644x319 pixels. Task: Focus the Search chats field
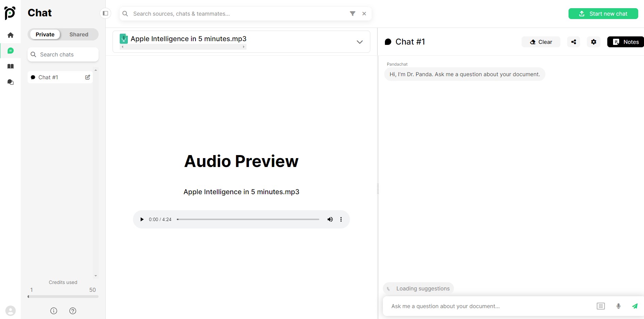pos(63,54)
